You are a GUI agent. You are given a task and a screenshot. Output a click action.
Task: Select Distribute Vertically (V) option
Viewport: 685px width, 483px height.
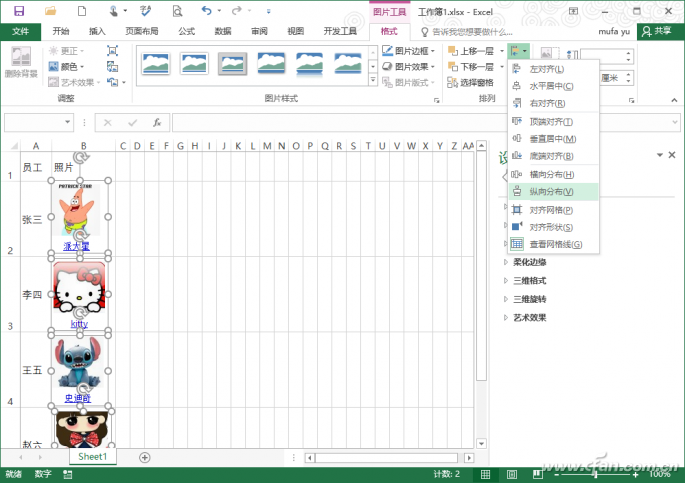553,192
